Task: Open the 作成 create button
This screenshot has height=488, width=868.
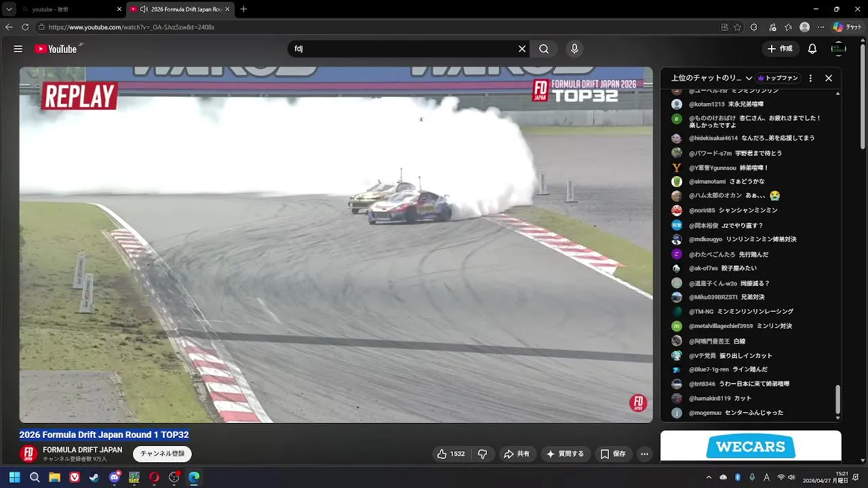Action: [780, 49]
